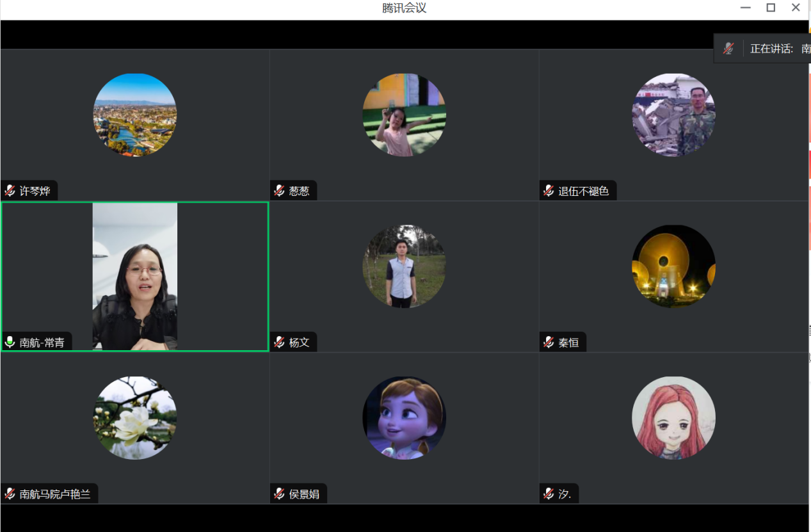Viewport: 811px width, 532px height.
Task: Click the muted mic icon next to 侯景娟
Action: tap(279, 494)
